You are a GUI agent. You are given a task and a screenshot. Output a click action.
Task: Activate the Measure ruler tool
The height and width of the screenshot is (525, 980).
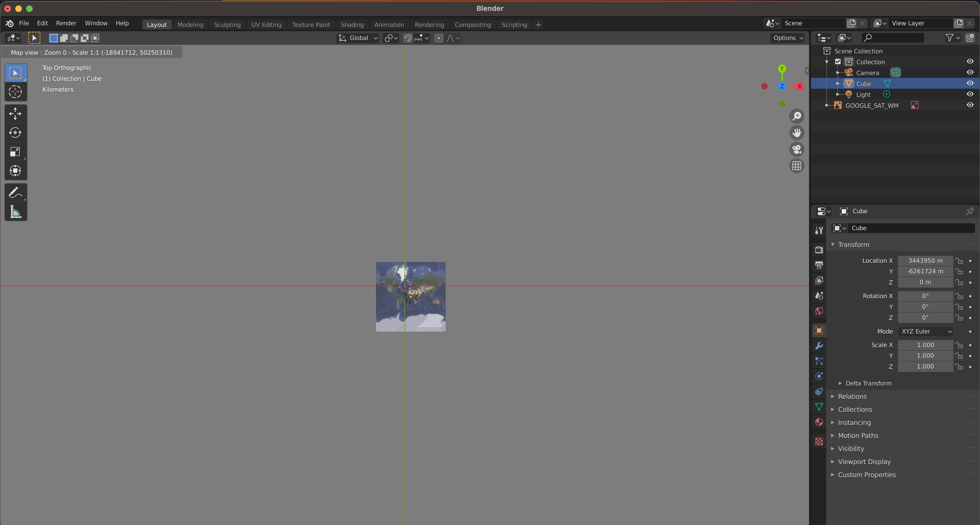[15, 212]
